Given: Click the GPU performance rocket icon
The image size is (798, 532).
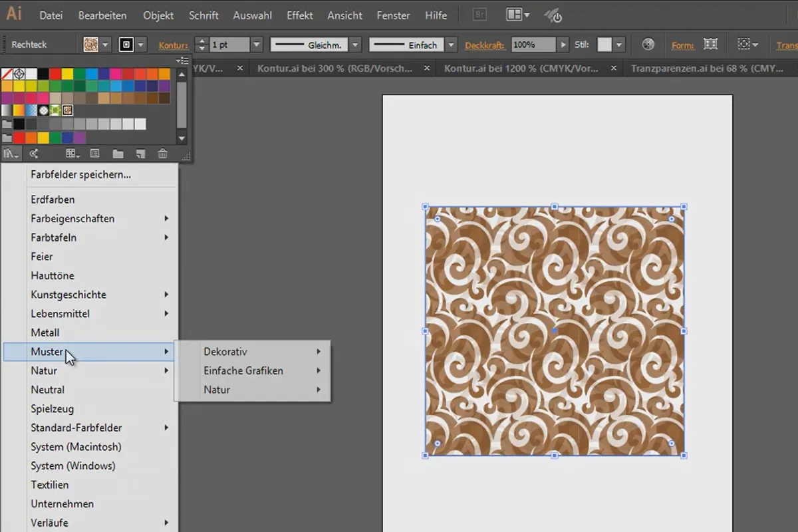Looking at the screenshot, I should coord(553,15).
